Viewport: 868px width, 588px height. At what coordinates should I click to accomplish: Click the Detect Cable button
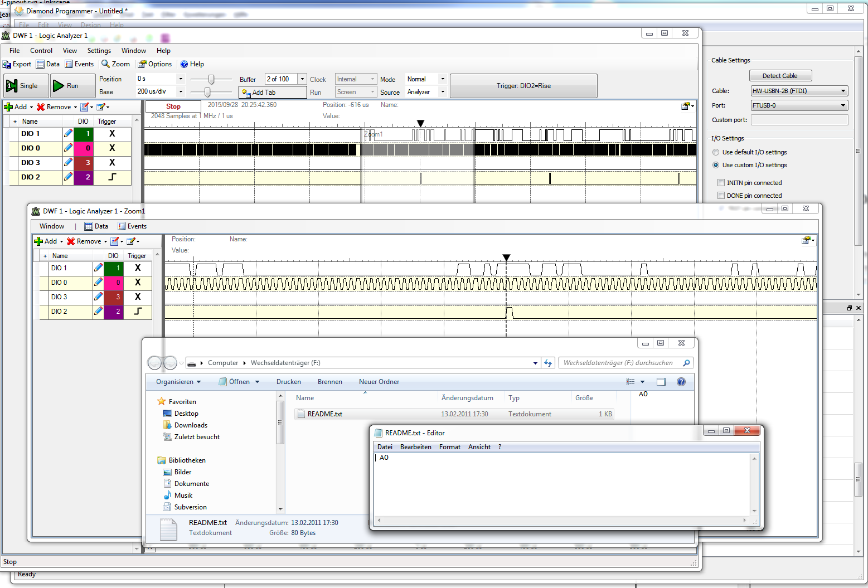(779, 76)
